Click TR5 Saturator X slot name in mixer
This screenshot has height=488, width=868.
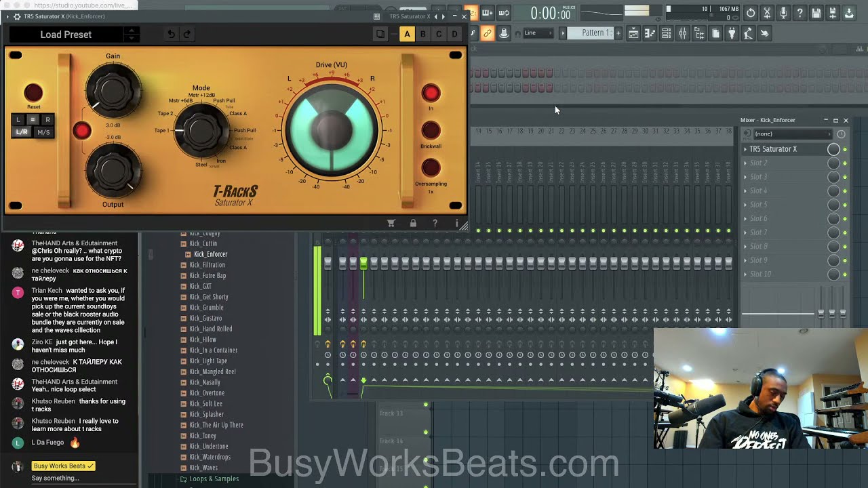[773, 149]
